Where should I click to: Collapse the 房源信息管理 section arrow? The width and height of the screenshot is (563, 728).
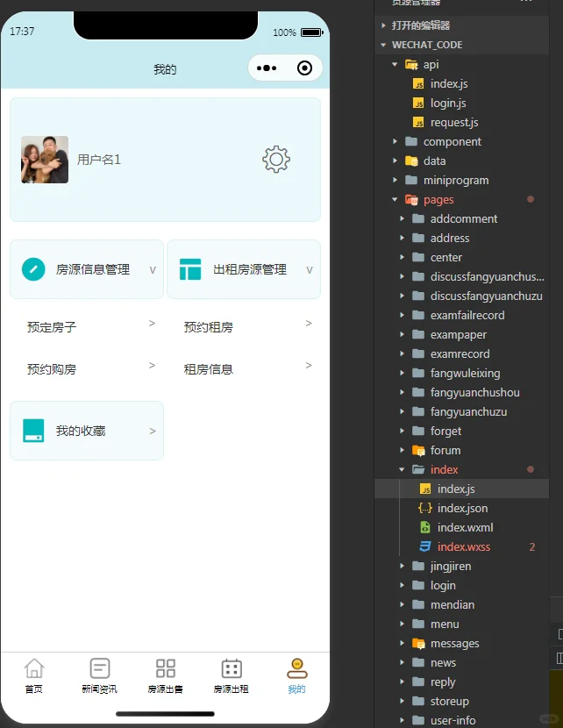tap(153, 270)
